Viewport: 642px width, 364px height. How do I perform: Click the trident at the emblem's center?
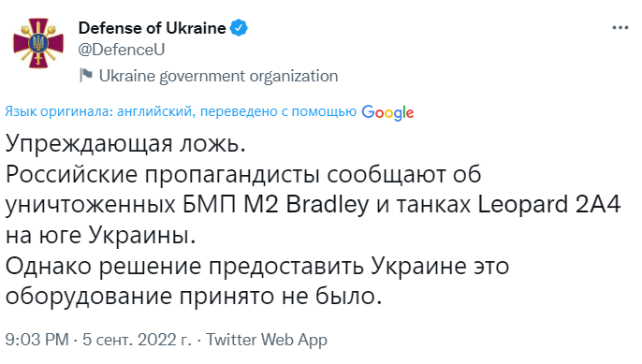coord(38,43)
